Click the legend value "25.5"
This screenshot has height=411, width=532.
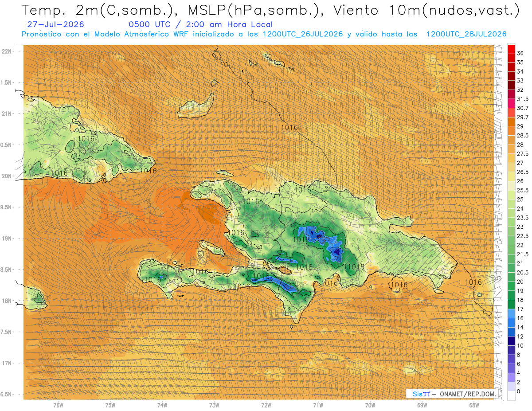click(523, 190)
